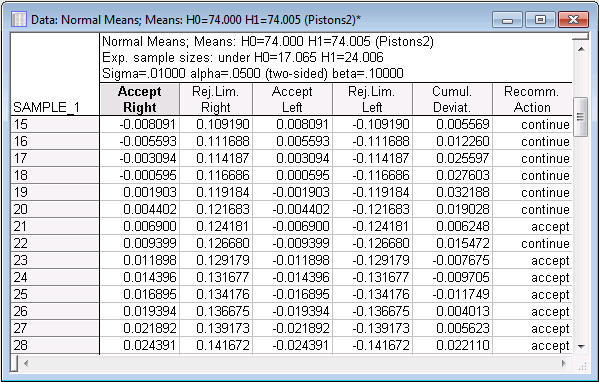The width and height of the screenshot is (599, 382).
Task: Click the vertical scroll down arrow
Action: 581,346
